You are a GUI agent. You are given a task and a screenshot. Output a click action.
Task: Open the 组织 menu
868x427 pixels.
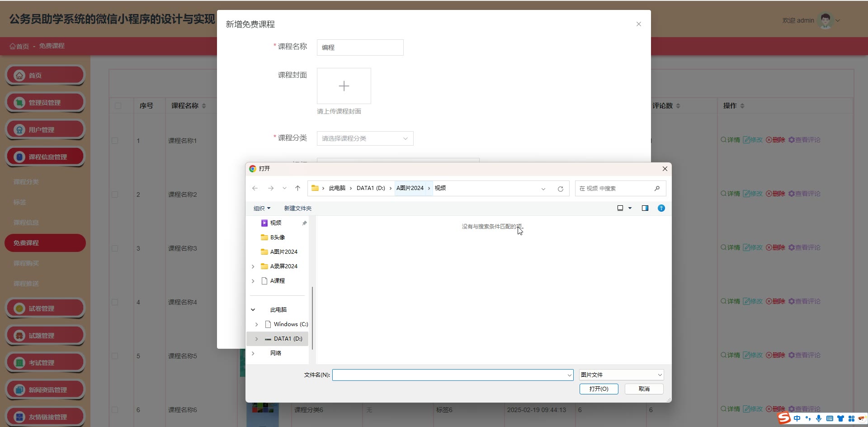[262, 208]
